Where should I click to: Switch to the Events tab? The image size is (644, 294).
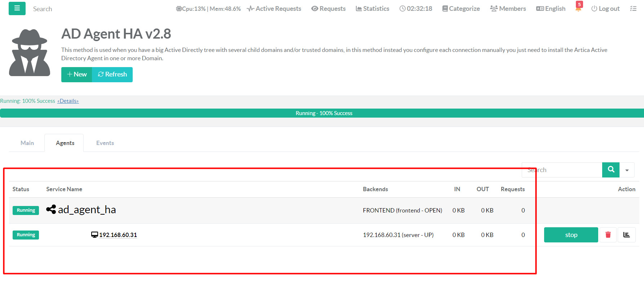(x=105, y=143)
